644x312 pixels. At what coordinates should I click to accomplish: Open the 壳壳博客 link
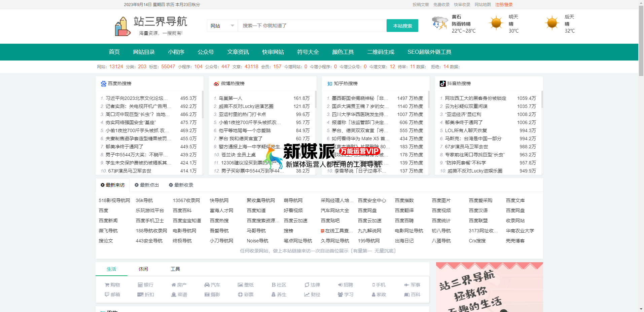(x=515, y=241)
